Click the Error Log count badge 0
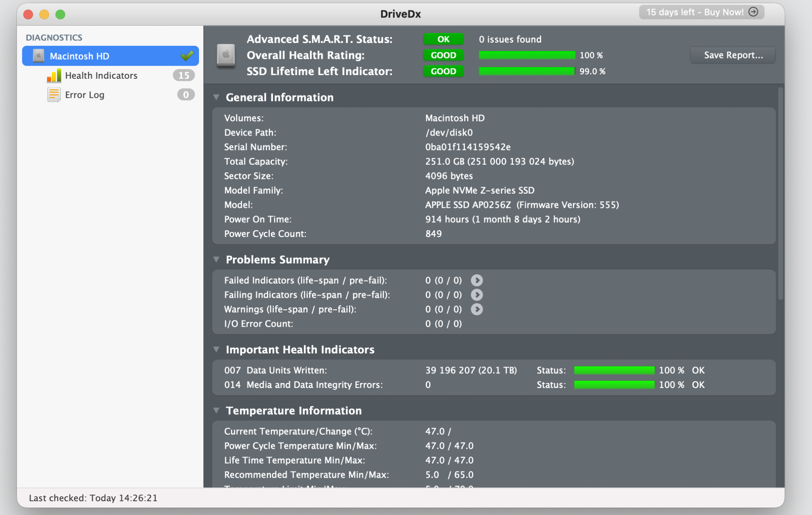This screenshot has height=515, width=812. 186,95
